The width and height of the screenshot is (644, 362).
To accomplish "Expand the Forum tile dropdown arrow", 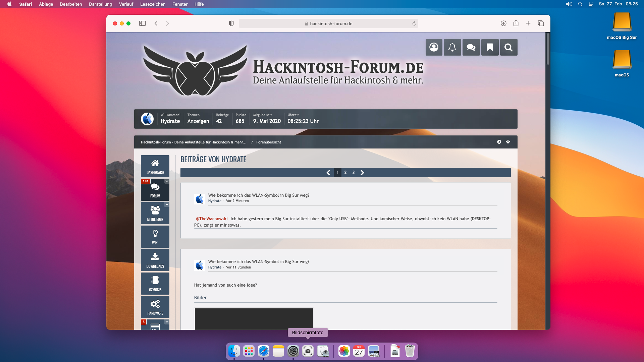I will [x=167, y=181].
